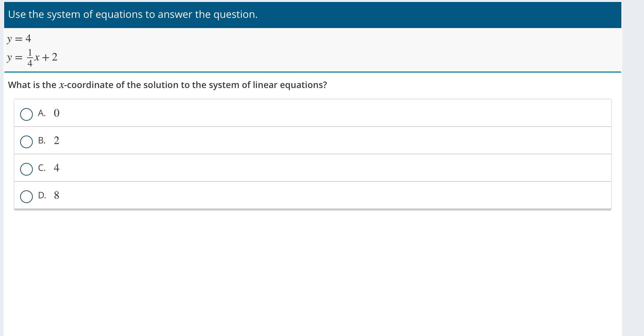Mark the radio button for option D

[26, 197]
